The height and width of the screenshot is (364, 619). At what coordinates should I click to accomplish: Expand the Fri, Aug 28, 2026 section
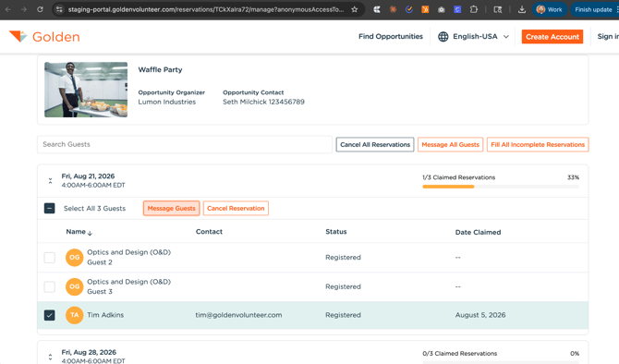(50, 357)
